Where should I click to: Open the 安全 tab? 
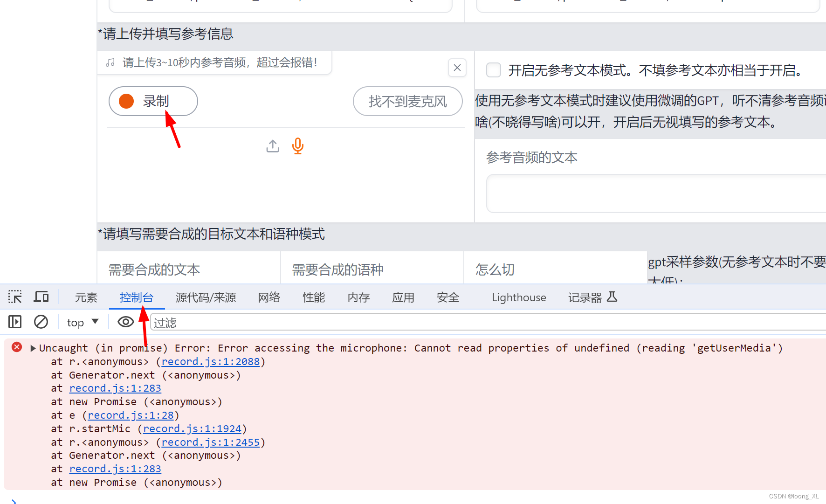pos(448,297)
